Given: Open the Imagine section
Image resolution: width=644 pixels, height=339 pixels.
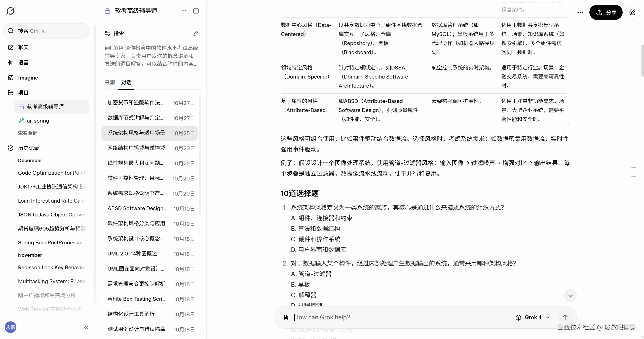Looking at the screenshot, I should pyautogui.click(x=28, y=78).
